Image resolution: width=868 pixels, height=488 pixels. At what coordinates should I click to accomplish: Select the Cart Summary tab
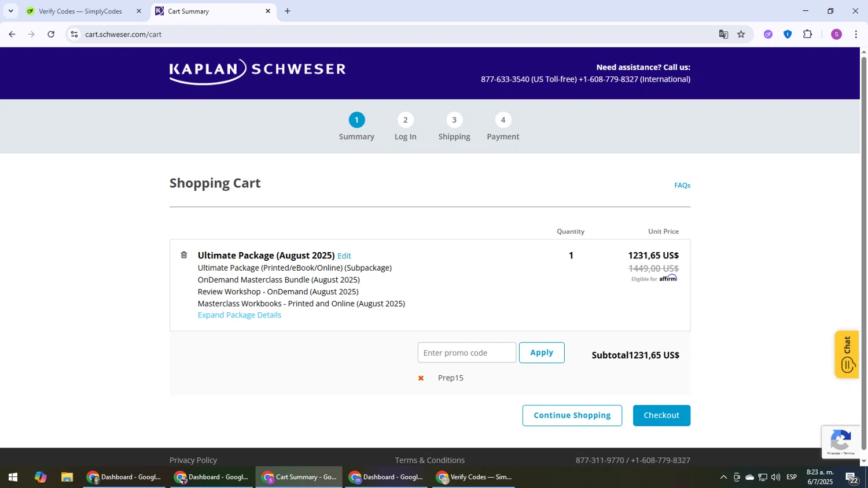click(214, 11)
